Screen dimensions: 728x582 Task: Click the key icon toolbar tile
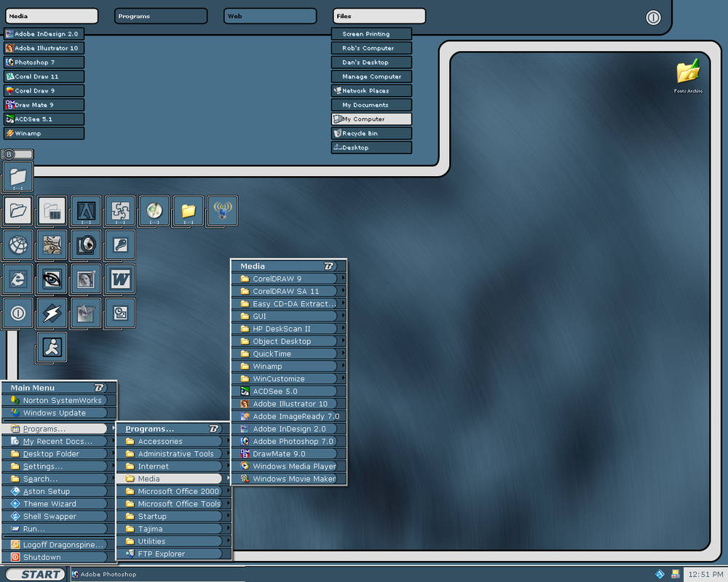pyautogui.click(x=120, y=244)
